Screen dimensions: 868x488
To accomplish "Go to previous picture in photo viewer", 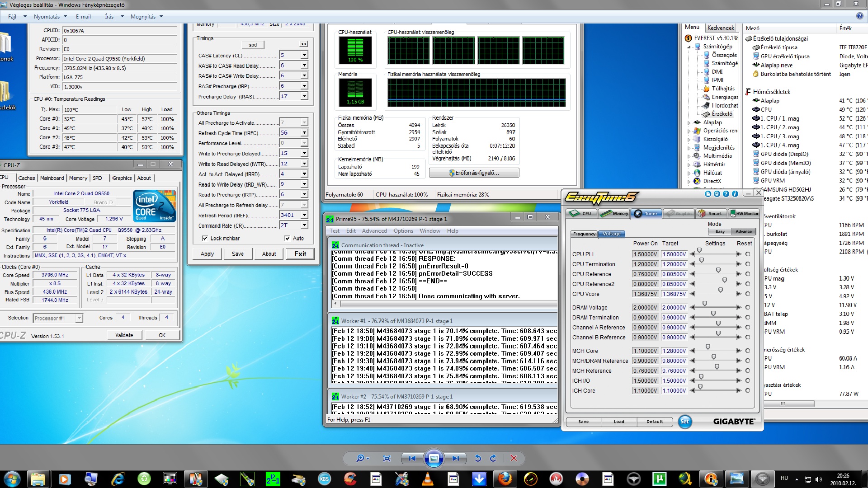I will click(x=412, y=458).
